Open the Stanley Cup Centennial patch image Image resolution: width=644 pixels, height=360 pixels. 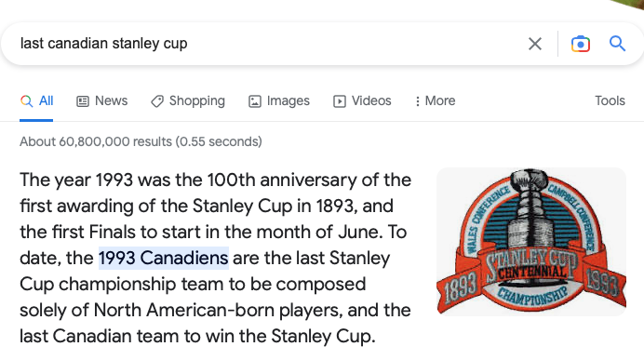coord(531,241)
